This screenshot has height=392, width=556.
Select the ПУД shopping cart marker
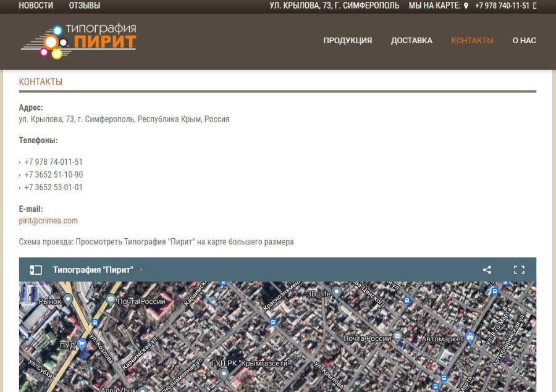click(82, 344)
